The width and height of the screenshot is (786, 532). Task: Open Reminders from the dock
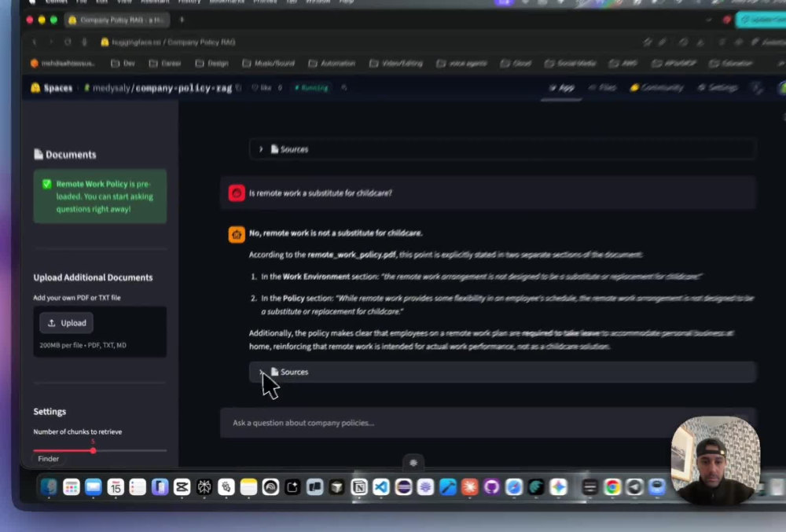pos(138,487)
